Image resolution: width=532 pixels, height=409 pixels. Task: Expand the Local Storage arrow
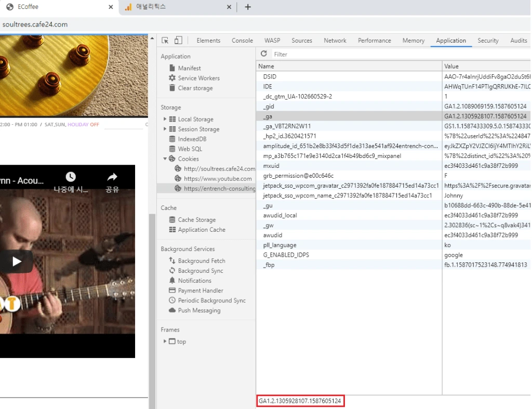(165, 119)
